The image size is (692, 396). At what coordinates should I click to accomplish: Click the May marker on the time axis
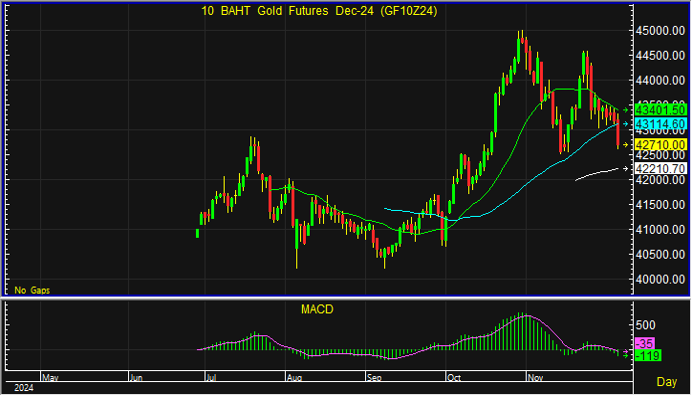50,377
